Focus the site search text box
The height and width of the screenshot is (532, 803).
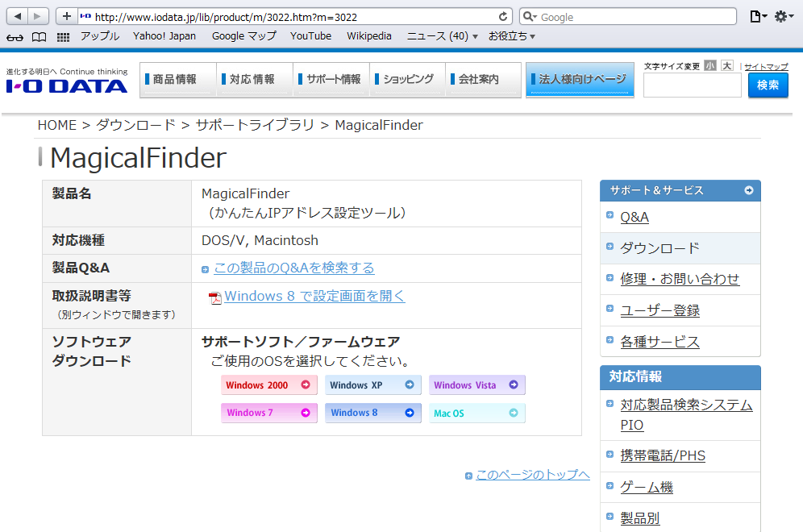point(692,85)
